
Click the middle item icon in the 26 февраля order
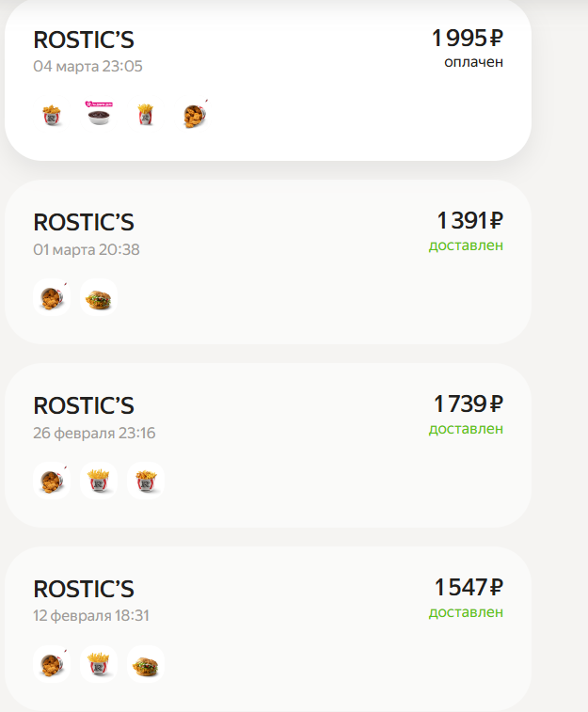[x=99, y=482]
